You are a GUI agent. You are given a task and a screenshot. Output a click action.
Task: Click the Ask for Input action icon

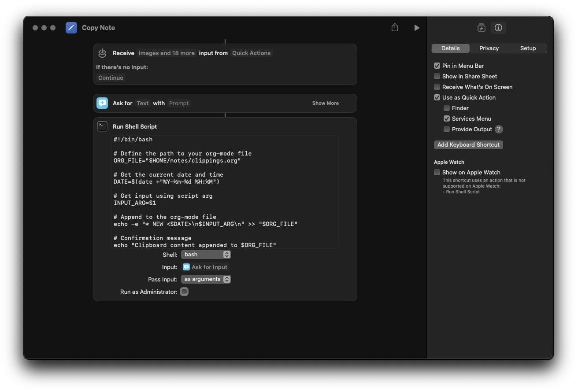click(x=102, y=103)
